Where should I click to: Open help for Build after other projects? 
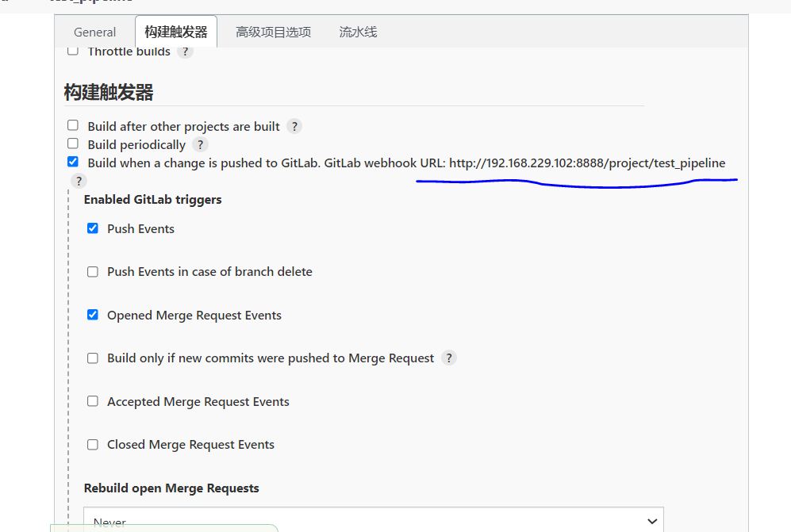click(294, 125)
